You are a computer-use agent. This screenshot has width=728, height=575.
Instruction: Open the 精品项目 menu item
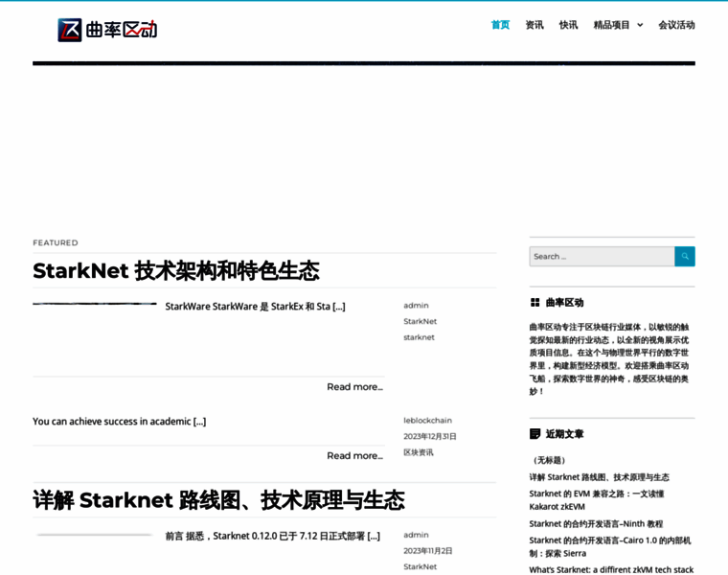tap(611, 25)
